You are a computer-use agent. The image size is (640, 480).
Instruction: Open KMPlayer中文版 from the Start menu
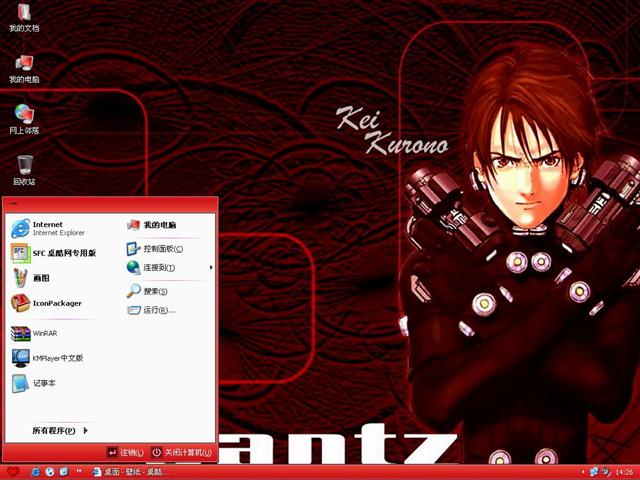click(56, 358)
